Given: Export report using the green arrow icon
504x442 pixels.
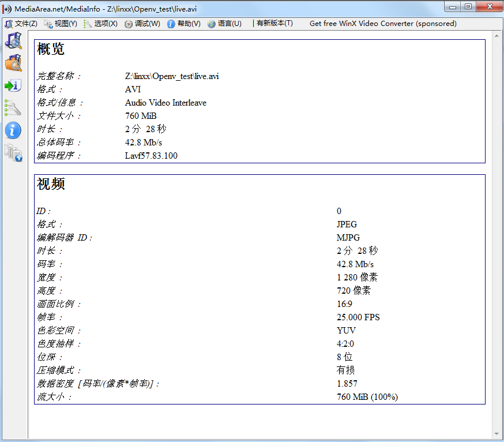Looking at the screenshot, I should click(x=14, y=85).
